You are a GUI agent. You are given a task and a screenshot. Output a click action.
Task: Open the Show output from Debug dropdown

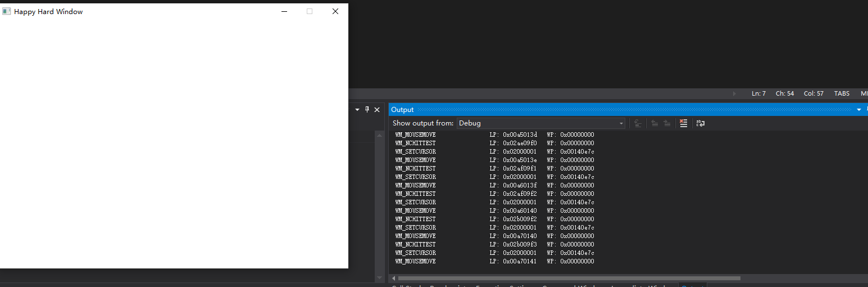541,123
